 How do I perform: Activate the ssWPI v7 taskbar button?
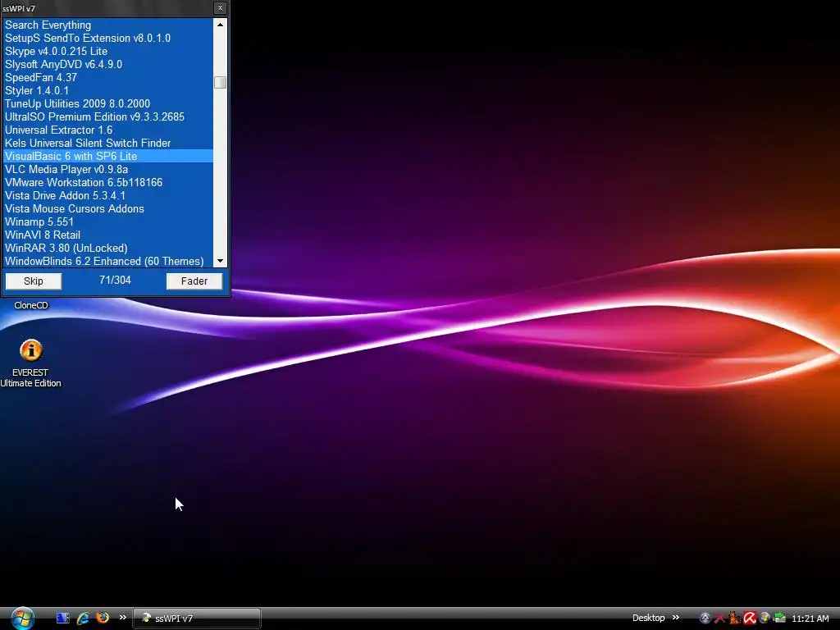(x=196, y=619)
